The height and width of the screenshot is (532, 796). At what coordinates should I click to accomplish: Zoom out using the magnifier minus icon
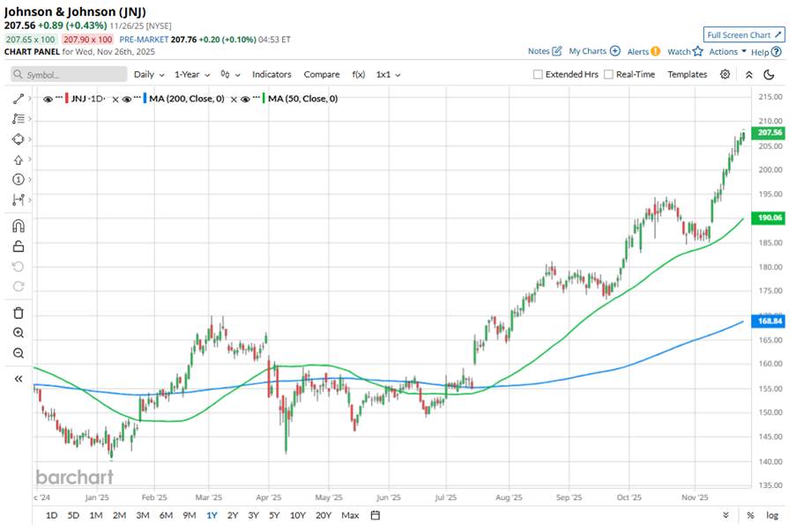click(x=18, y=353)
